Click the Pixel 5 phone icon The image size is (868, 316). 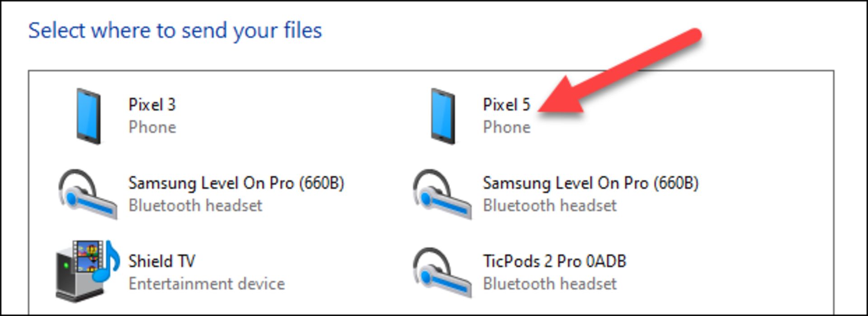tap(443, 116)
